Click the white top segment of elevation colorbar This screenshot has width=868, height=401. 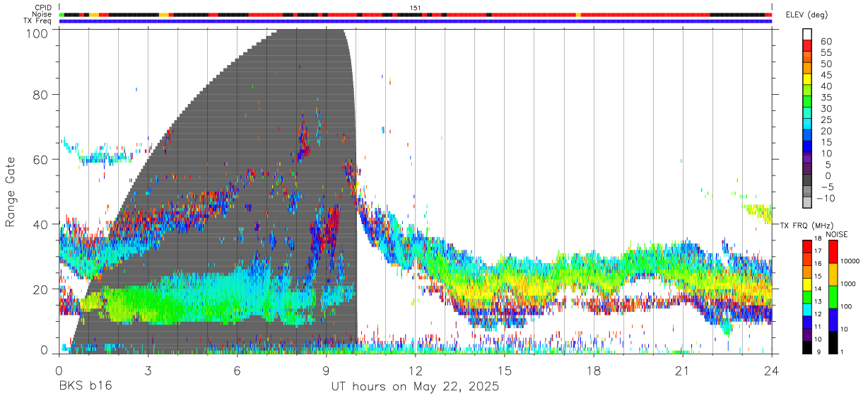(x=807, y=34)
